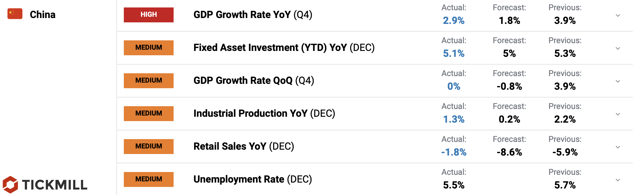Click the Tickmill logo
The width and height of the screenshot is (644, 195).
(45, 185)
